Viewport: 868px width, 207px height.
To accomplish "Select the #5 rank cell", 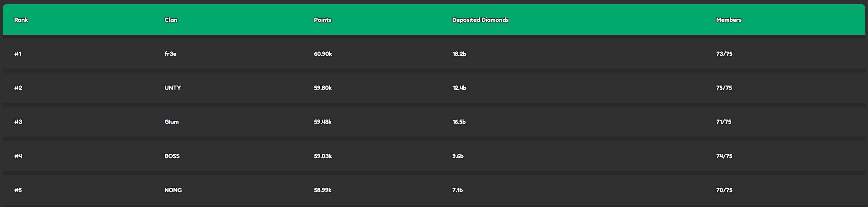I will tap(18, 190).
